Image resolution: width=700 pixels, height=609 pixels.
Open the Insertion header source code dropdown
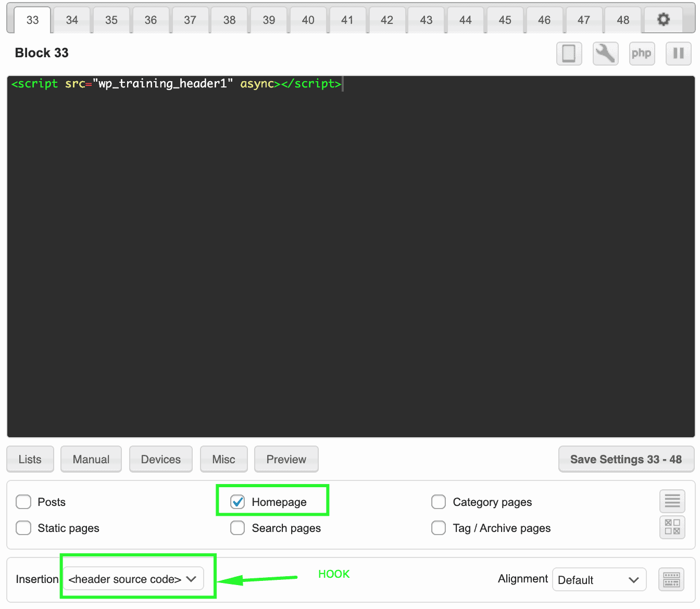coord(133,579)
